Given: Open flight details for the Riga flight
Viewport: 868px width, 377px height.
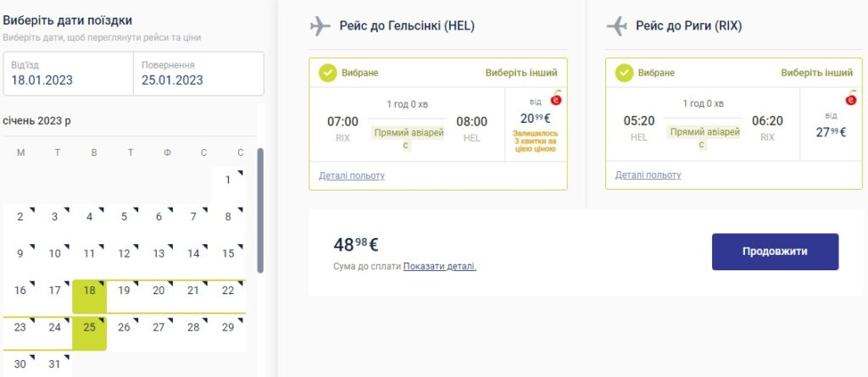Looking at the screenshot, I should 648,175.
